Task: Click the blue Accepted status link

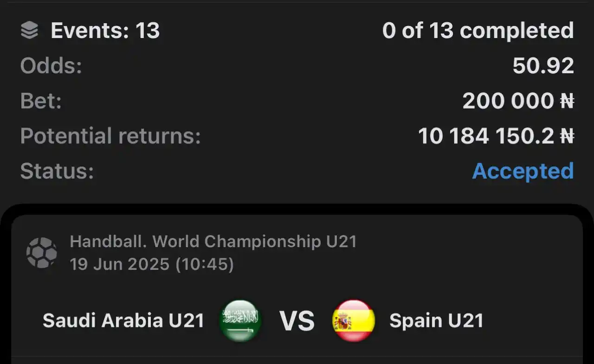Action: (x=523, y=171)
